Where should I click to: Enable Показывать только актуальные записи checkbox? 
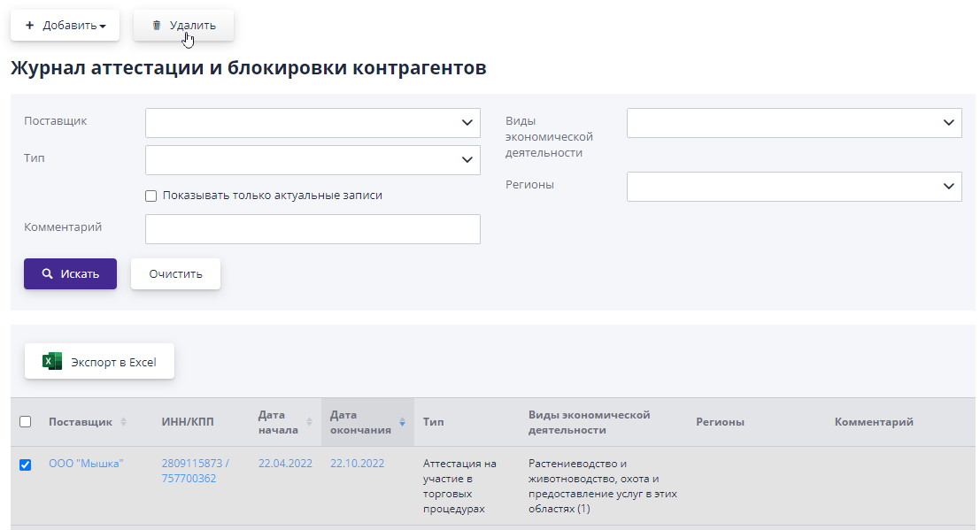pos(150,195)
